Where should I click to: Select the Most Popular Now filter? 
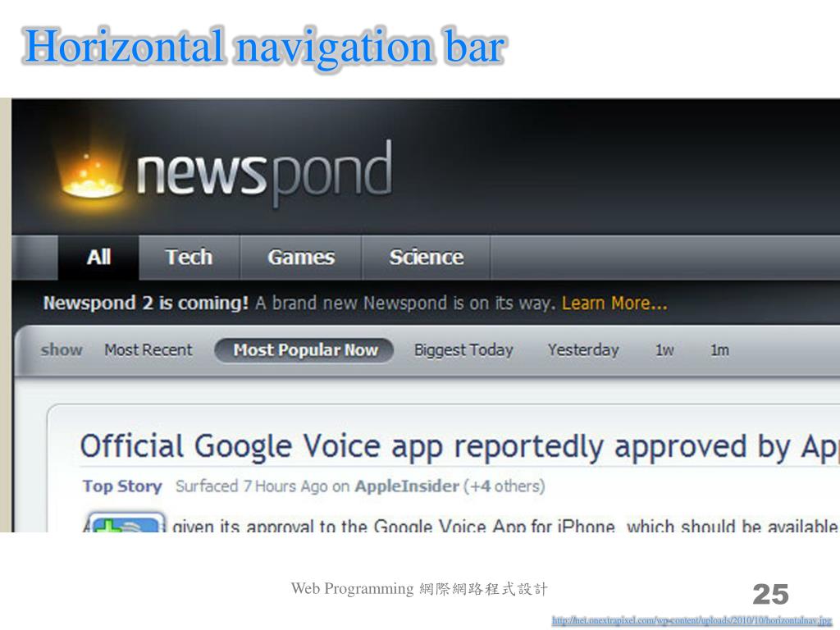304,350
